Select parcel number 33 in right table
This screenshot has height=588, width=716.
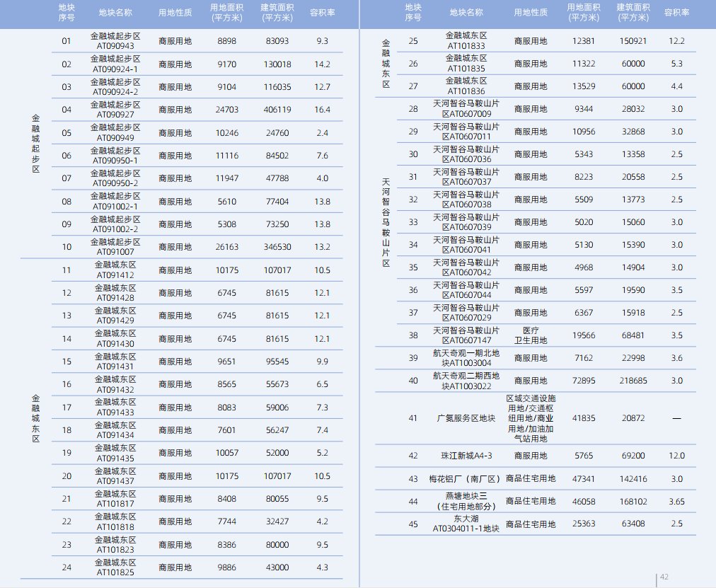pos(413,222)
